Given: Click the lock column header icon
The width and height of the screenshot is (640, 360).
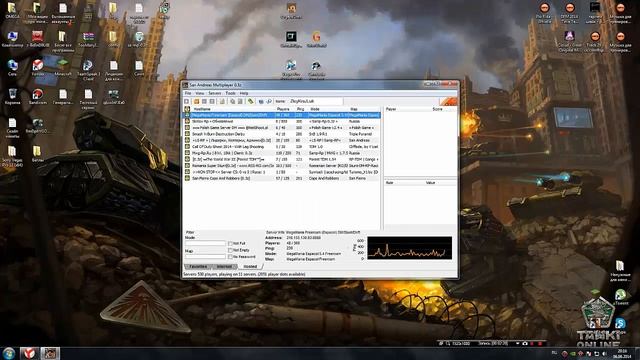Looking at the screenshot, I should [187, 109].
